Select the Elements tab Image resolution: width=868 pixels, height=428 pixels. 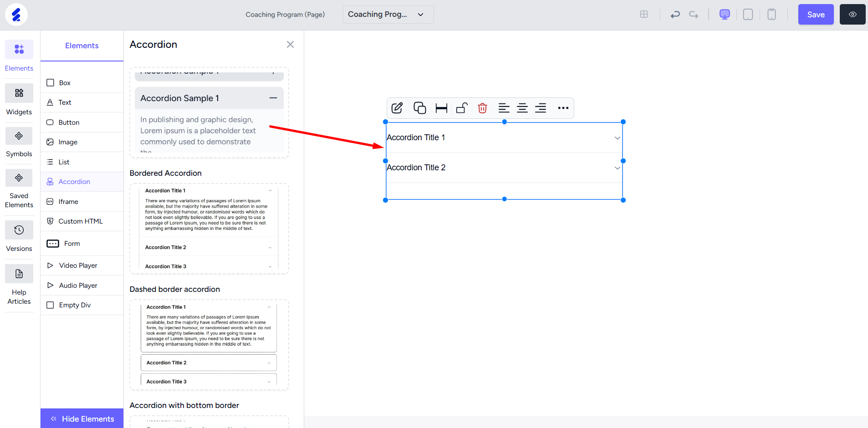coord(82,46)
